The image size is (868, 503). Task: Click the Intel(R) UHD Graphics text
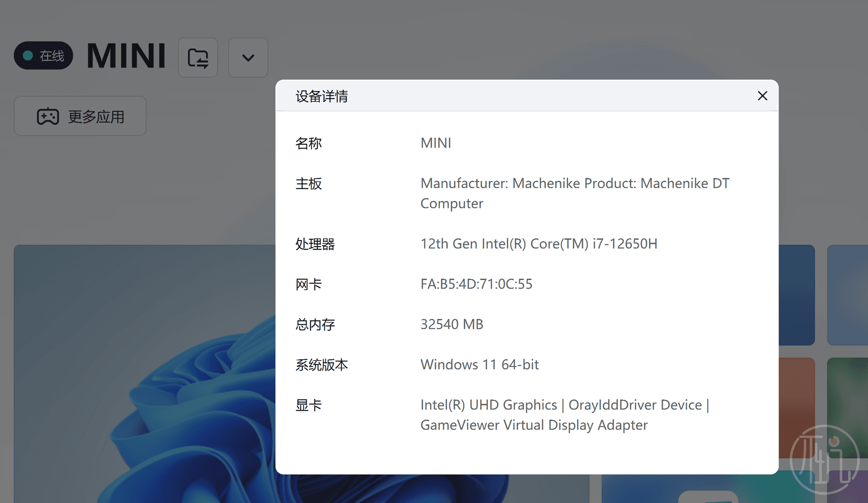click(489, 405)
